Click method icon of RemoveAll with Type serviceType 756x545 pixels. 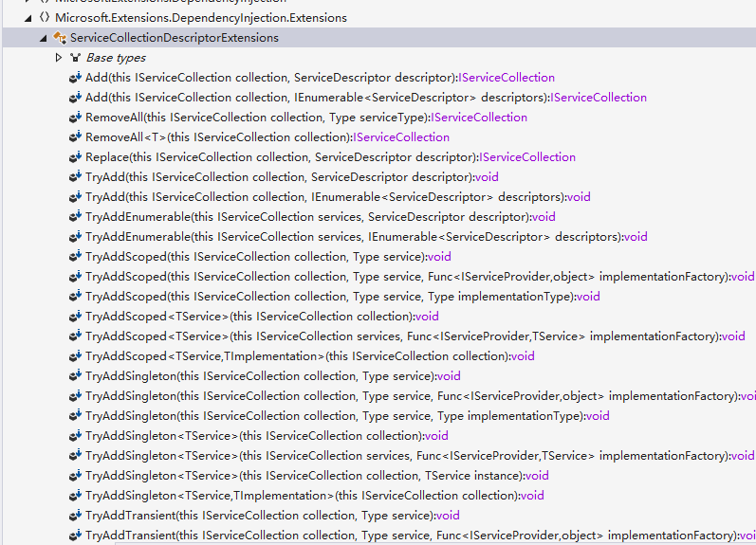click(75, 118)
